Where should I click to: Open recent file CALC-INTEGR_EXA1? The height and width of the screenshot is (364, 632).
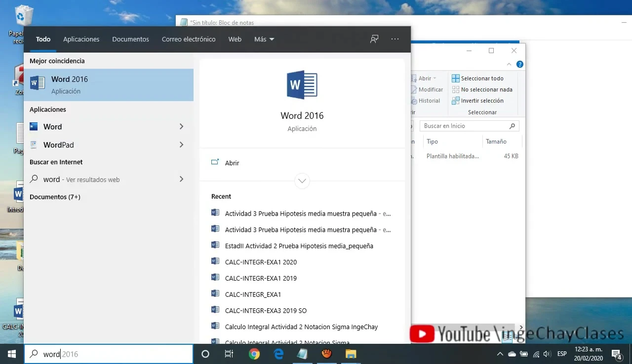[x=253, y=294]
